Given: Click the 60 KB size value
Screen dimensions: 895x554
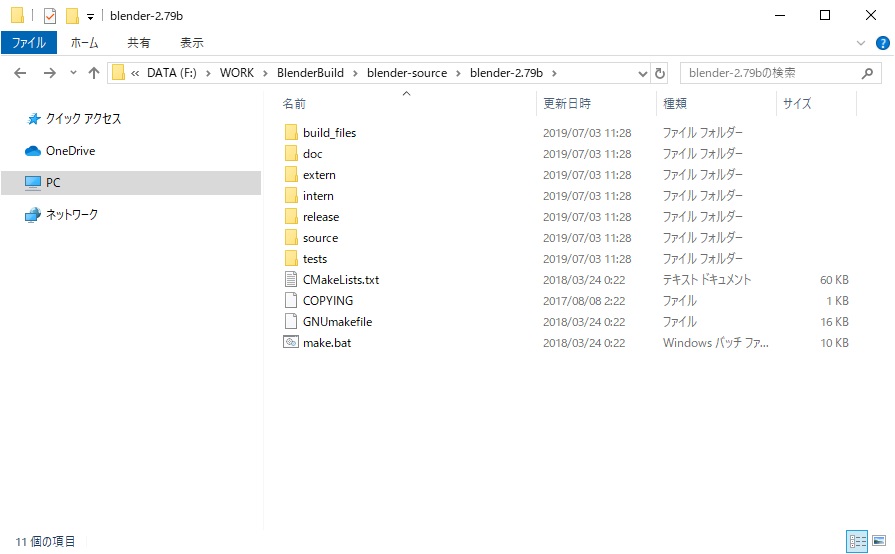Looking at the screenshot, I should point(834,280).
